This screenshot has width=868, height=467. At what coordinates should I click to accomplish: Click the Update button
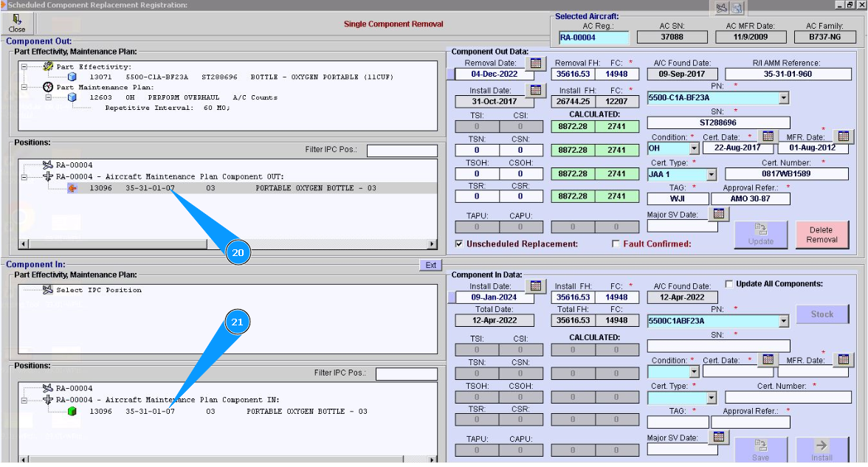760,235
